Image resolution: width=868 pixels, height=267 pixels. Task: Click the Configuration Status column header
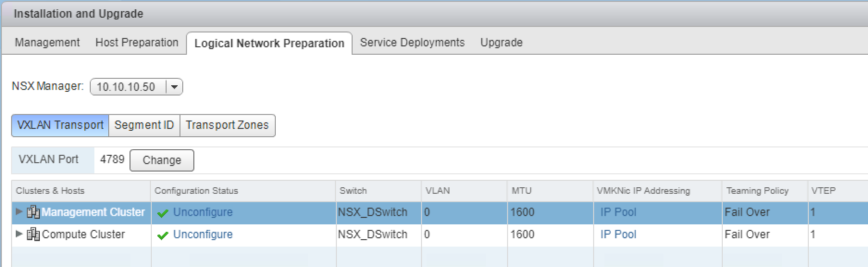click(x=243, y=191)
